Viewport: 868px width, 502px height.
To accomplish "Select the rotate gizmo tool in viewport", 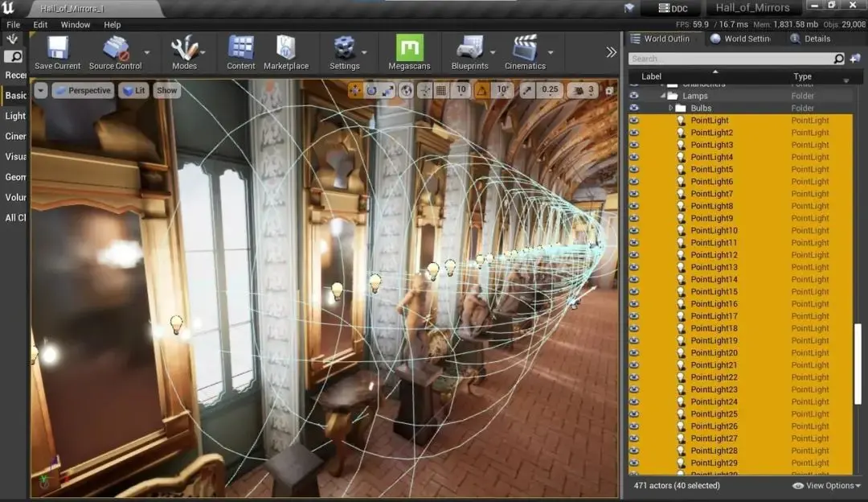I will click(x=371, y=90).
